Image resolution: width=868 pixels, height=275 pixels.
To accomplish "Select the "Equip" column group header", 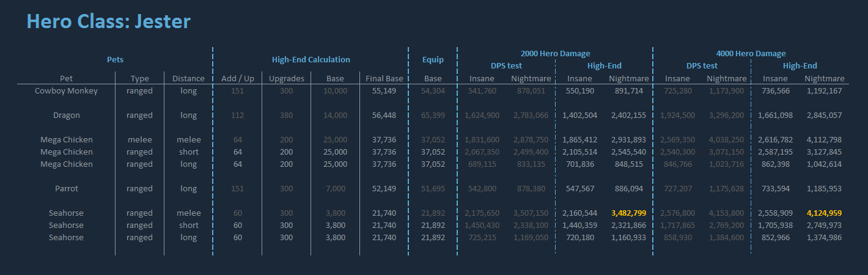I will pyautogui.click(x=433, y=60).
